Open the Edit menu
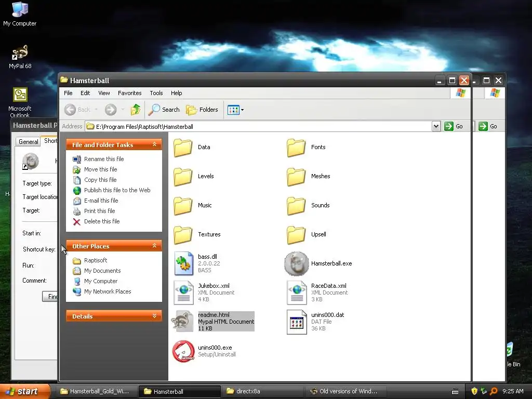Viewport: 532px width, 399px height. coord(85,93)
